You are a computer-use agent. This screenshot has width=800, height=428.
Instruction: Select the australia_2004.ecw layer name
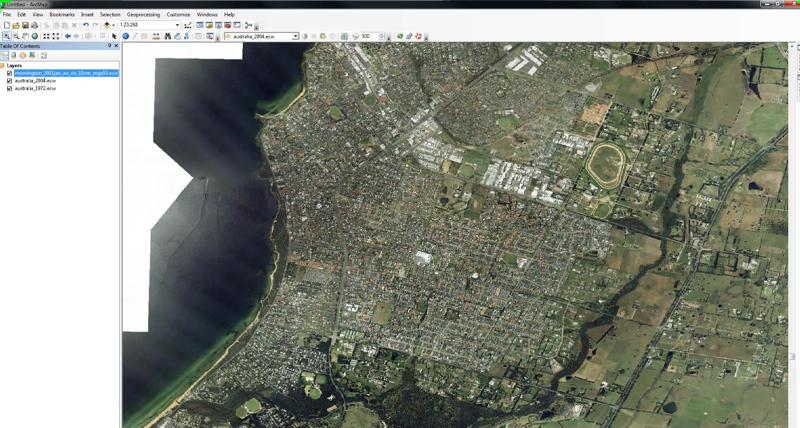(35, 81)
